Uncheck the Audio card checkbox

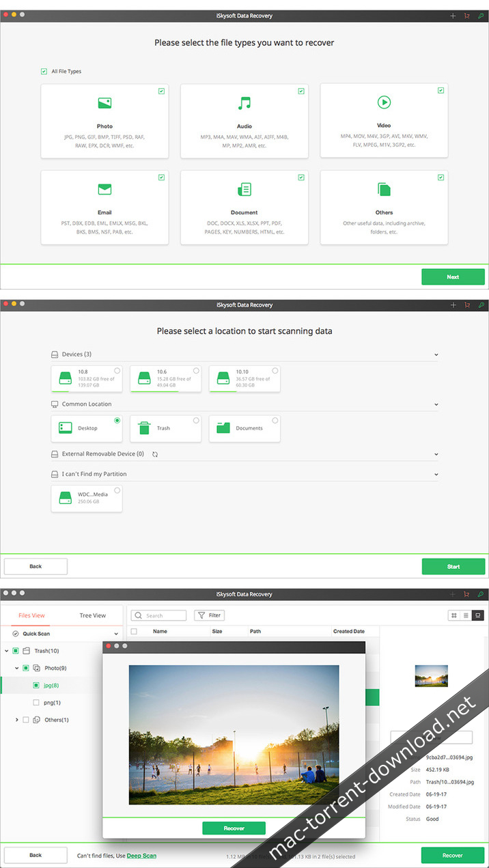(301, 91)
